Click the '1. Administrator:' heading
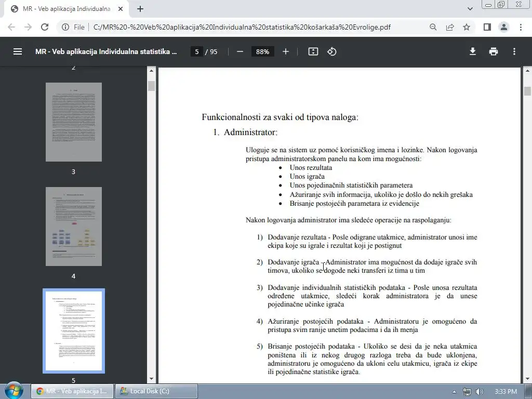532x399 pixels. point(245,132)
